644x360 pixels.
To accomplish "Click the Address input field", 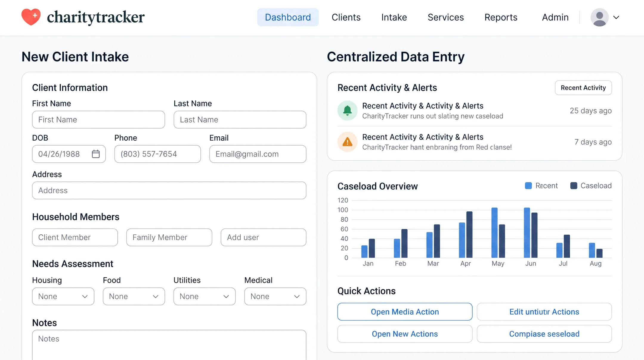I will pyautogui.click(x=169, y=190).
